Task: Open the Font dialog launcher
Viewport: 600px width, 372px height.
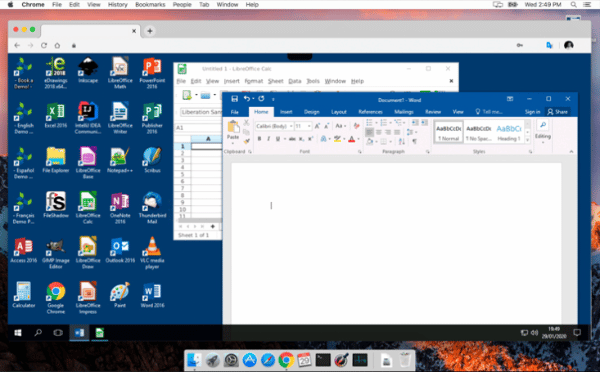Action: [360, 152]
